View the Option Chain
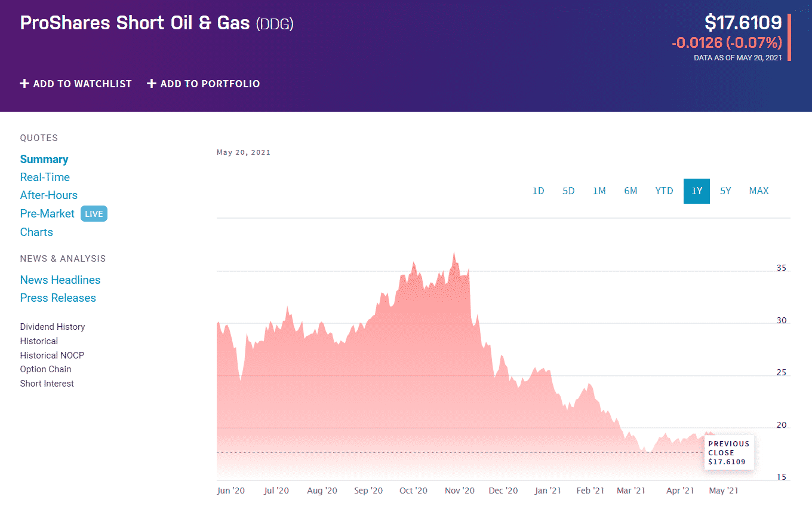This screenshot has height=521, width=812. pos(45,369)
